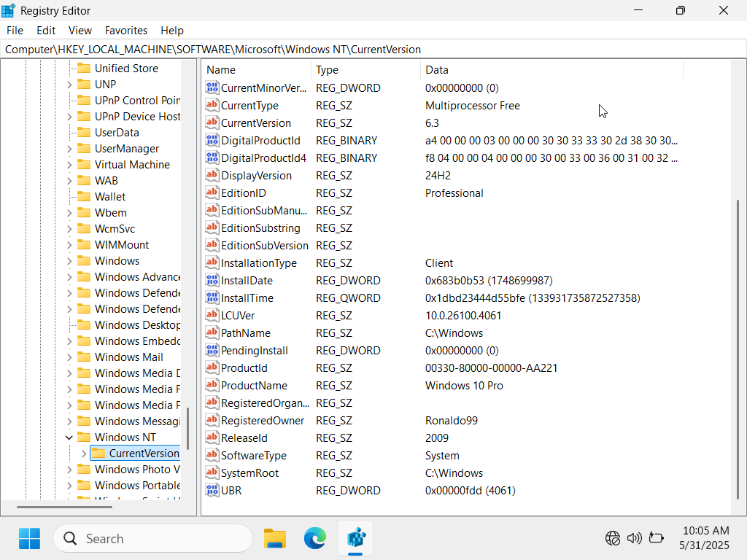Click the string icon beside LCUVer
Image resolution: width=747 pixels, height=560 pixels.
[212, 315]
